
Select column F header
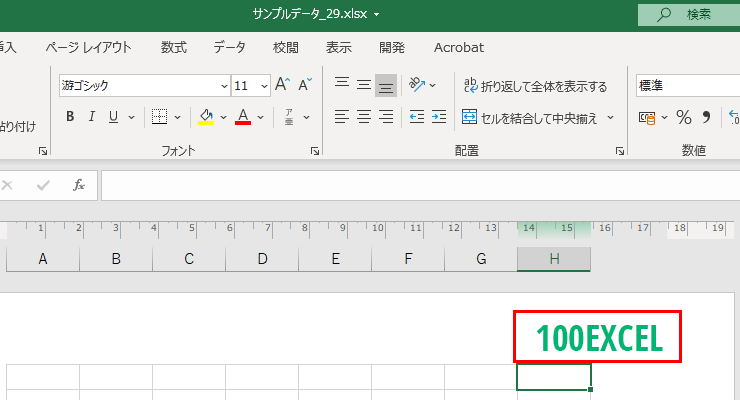pyautogui.click(x=408, y=259)
